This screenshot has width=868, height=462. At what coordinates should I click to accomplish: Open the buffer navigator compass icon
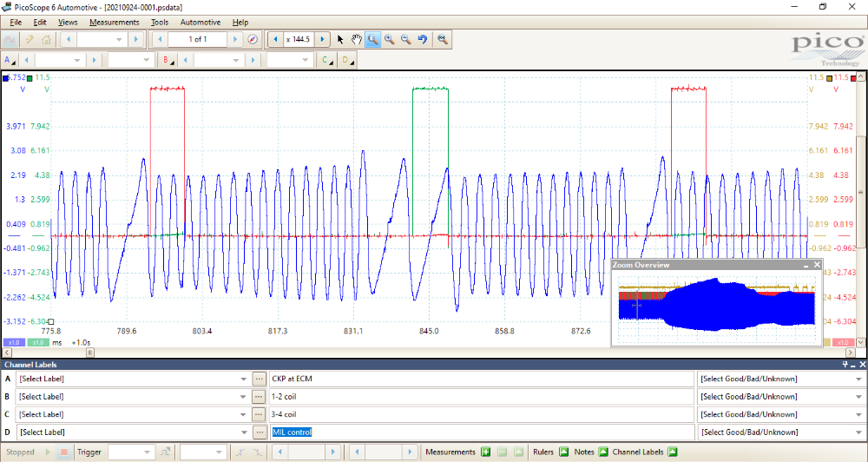253,39
